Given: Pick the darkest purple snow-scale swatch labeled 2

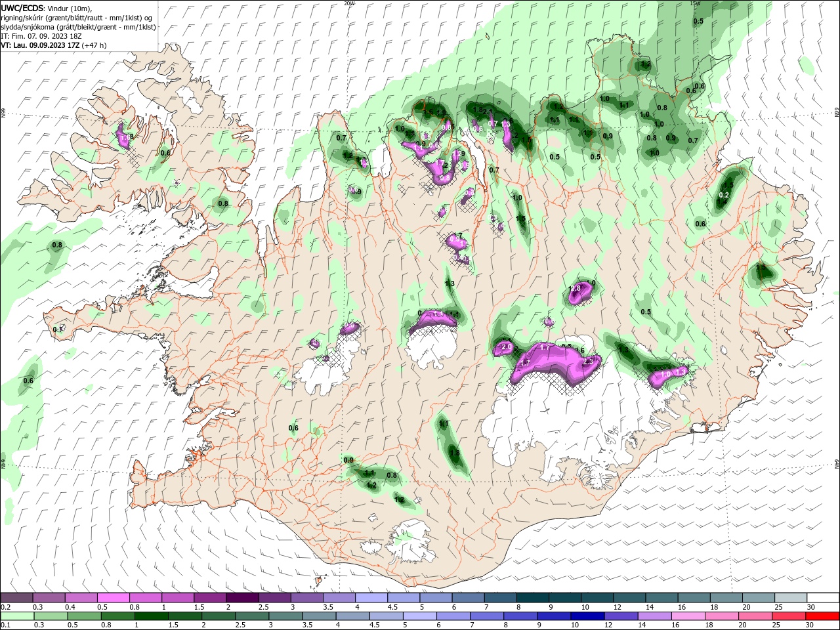Looking at the screenshot, I should tap(241, 598).
